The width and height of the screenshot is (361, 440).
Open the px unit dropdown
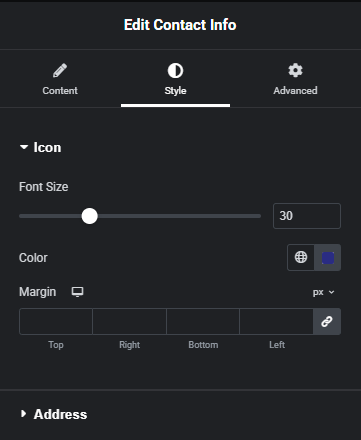[323, 292]
